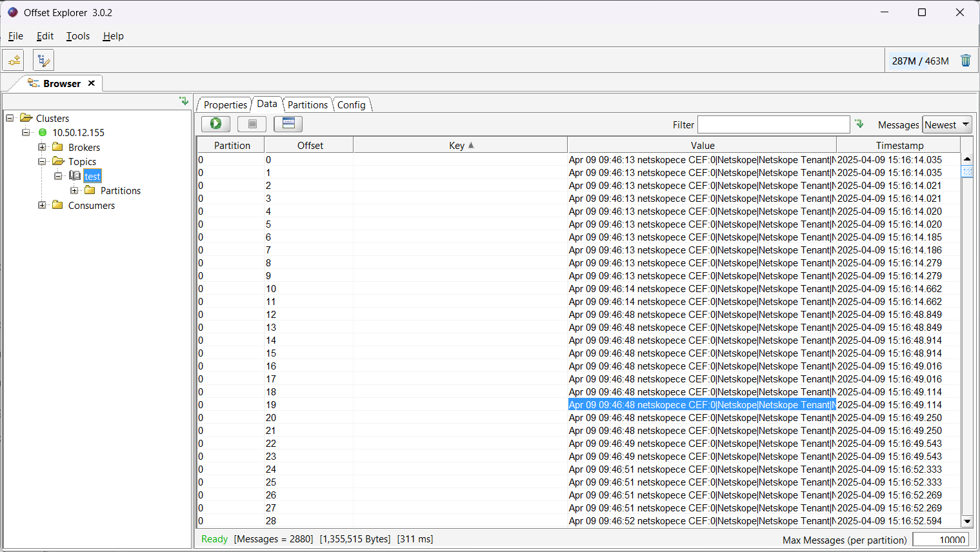
Task: Click the stop retrieval button
Action: [x=252, y=124]
